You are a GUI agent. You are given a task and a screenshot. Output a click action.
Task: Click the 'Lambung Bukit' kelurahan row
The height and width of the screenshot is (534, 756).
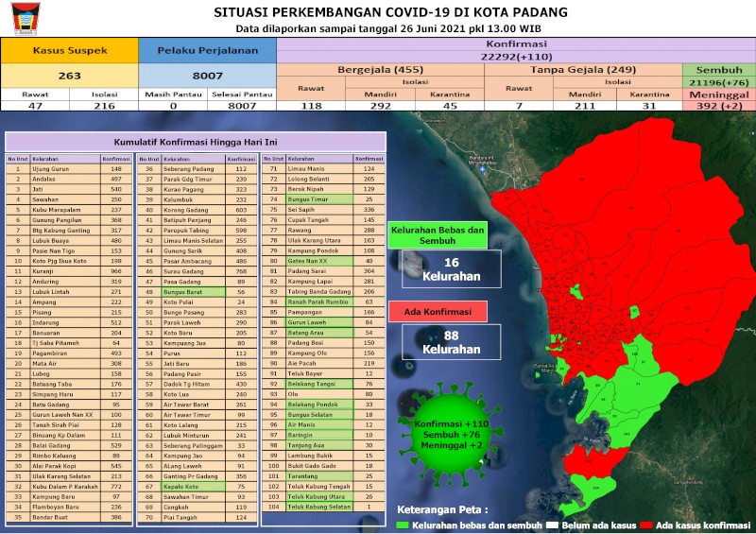point(323,456)
